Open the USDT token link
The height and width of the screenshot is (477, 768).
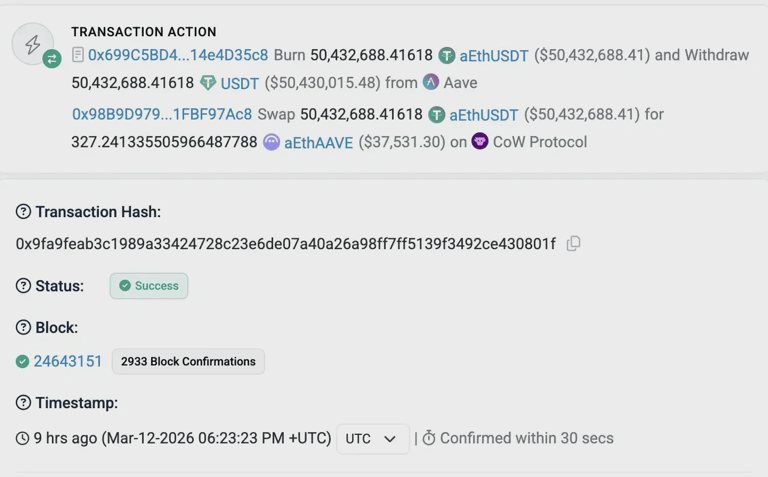click(240, 83)
